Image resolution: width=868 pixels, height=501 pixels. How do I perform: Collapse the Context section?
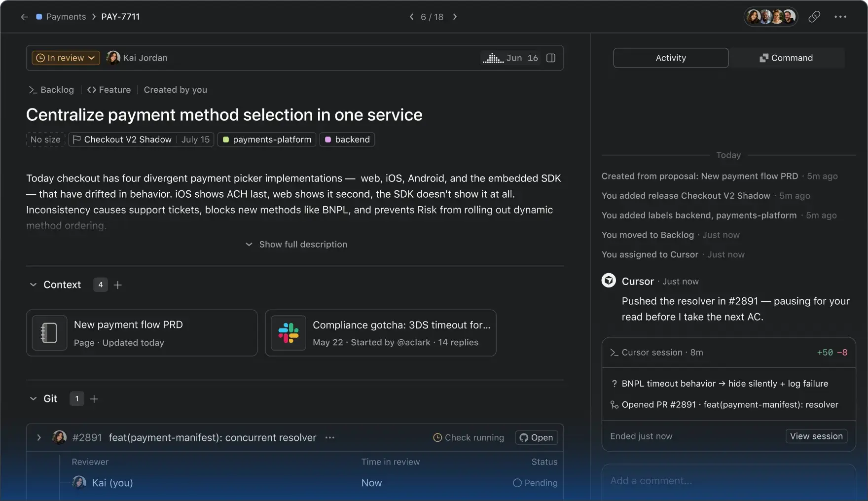[33, 285]
